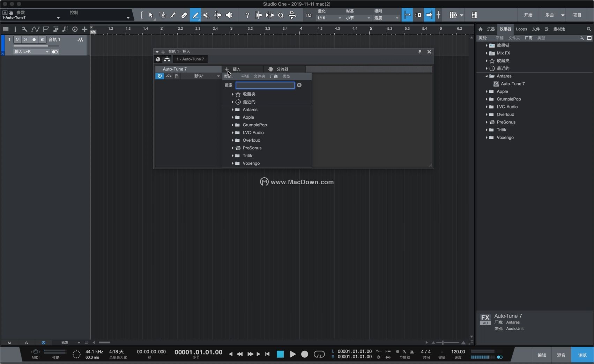Click the 浏览 view button

point(582,355)
